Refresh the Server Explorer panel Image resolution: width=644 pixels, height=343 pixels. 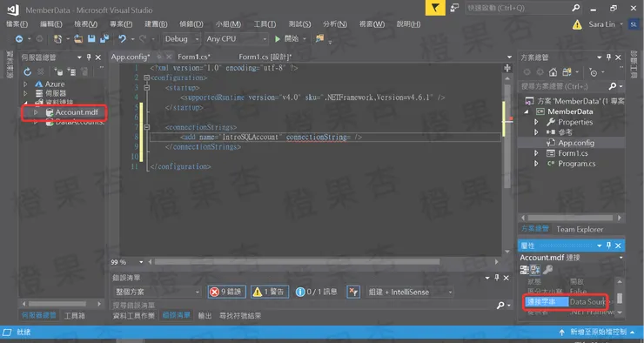coord(27,72)
